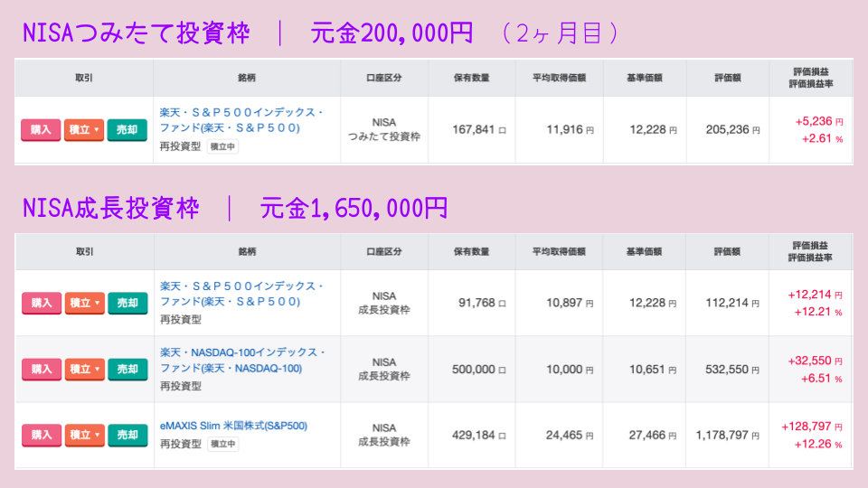Select valuation 112,214 円
The image size is (868, 488).
pyautogui.click(x=733, y=303)
